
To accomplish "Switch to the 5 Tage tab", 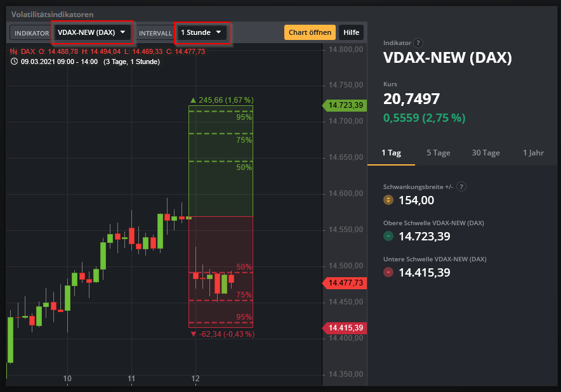I will [439, 153].
